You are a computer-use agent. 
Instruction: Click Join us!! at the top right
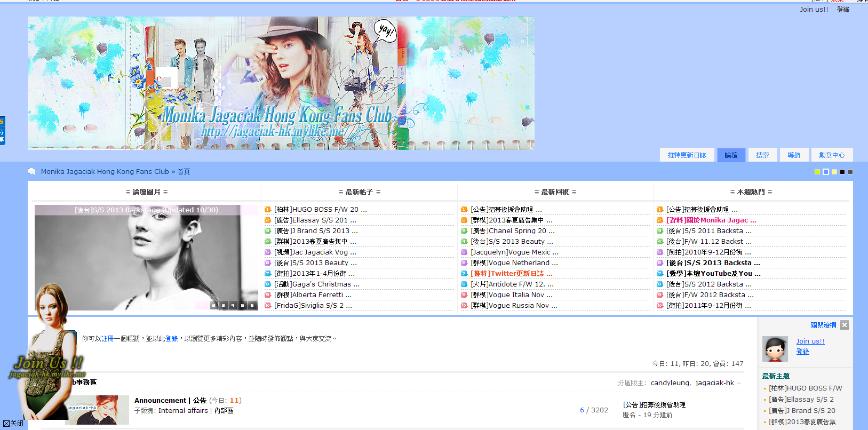[814, 9]
